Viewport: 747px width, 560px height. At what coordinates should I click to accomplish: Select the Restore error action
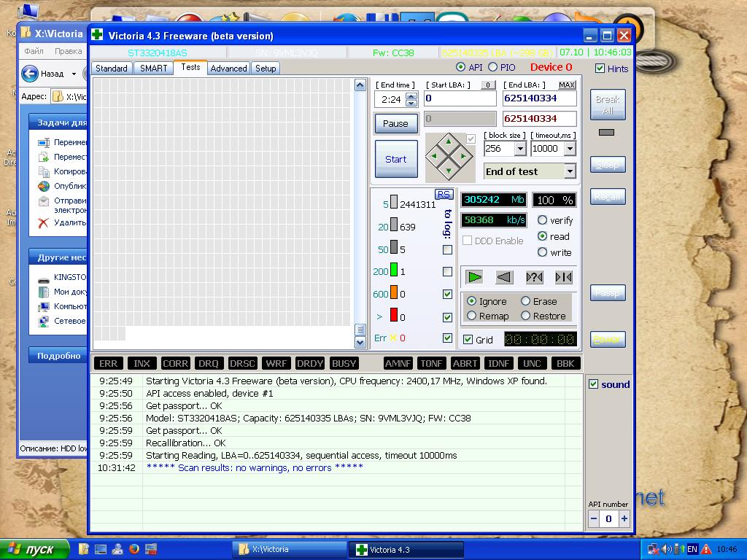coord(525,315)
